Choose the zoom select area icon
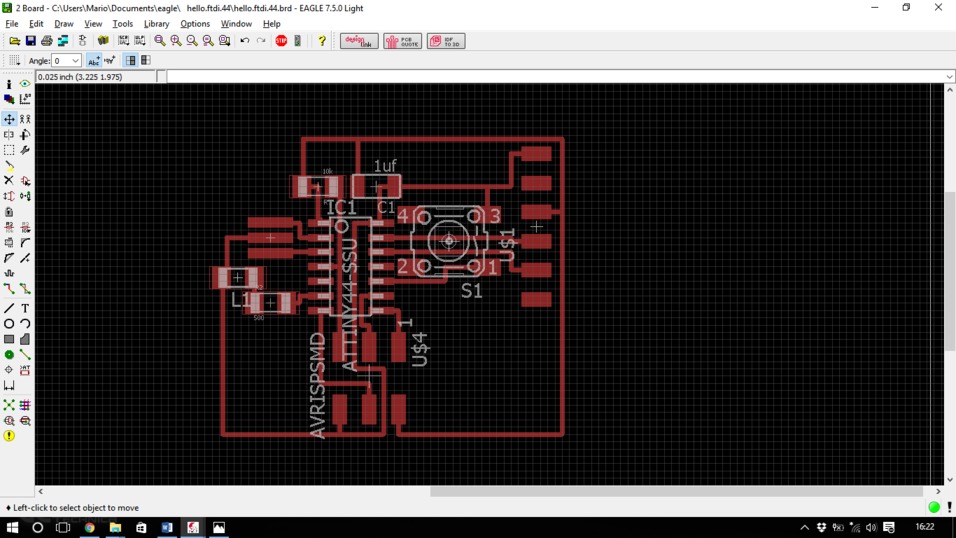Screen dimensions: 956x538 coord(224,41)
